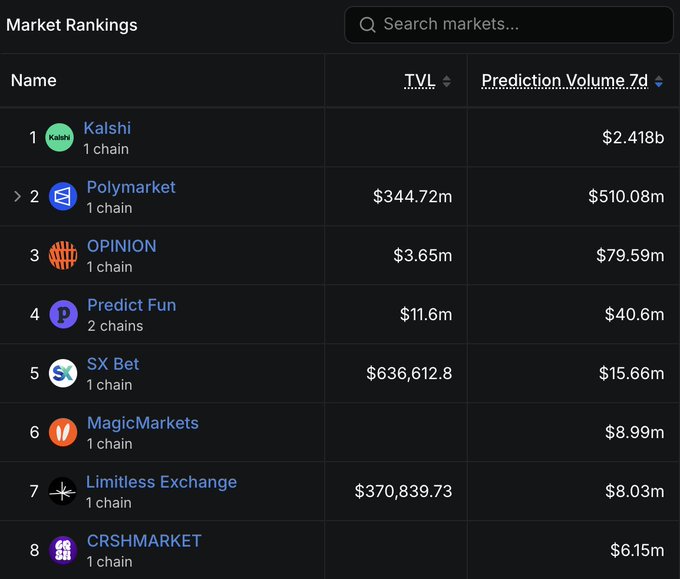Select Predict Fun TVL $11.6m
This screenshot has height=579, width=680.
click(426, 314)
